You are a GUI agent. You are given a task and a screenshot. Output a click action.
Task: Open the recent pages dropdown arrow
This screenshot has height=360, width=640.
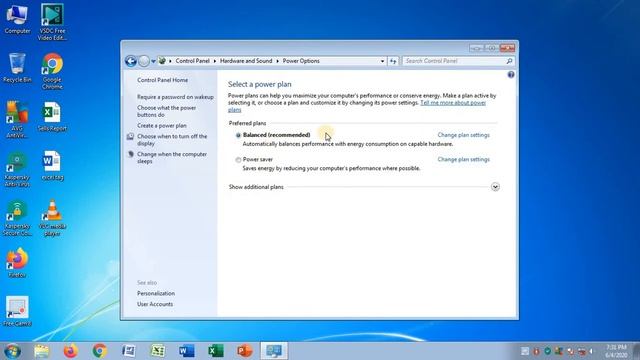[153, 61]
